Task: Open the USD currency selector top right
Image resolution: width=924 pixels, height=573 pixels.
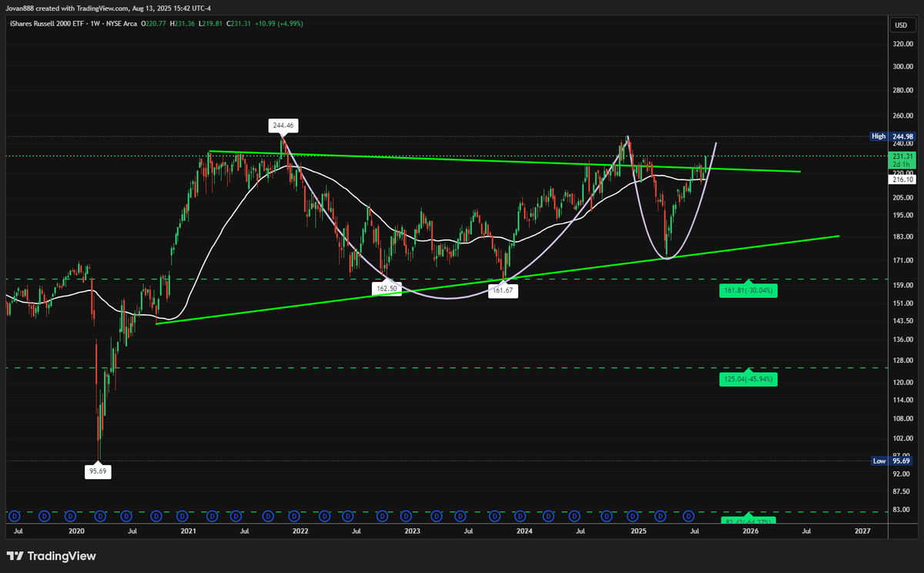Action: pos(902,24)
